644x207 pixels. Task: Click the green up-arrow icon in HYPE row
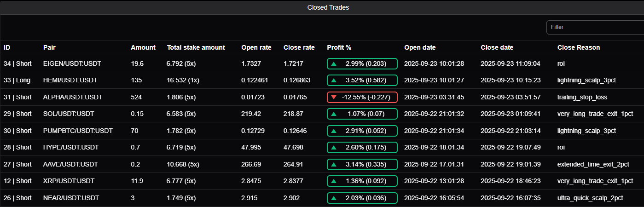(x=334, y=148)
